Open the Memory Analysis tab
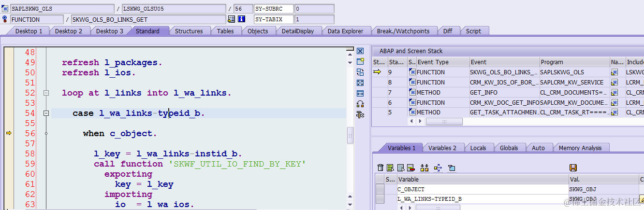 pyautogui.click(x=580, y=148)
